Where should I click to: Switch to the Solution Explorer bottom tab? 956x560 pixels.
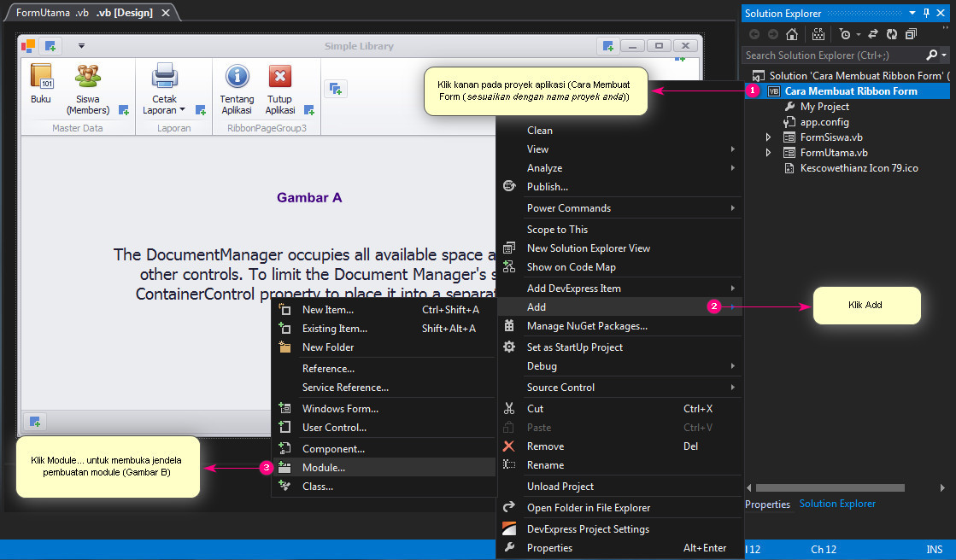[837, 504]
